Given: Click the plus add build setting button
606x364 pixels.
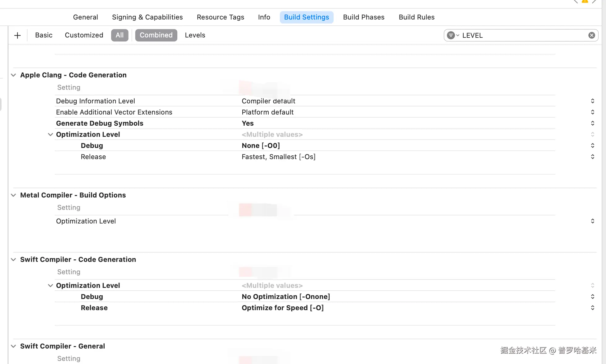Looking at the screenshot, I should point(18,35).
